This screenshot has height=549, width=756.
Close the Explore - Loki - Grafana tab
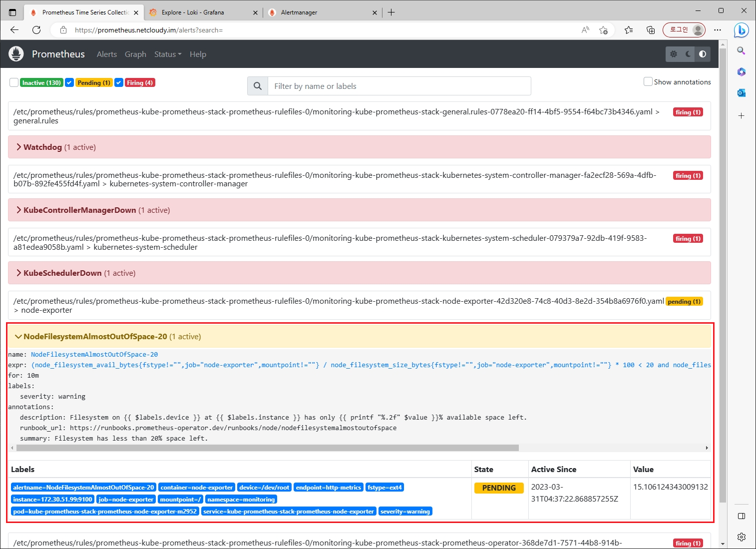(255, 12)
